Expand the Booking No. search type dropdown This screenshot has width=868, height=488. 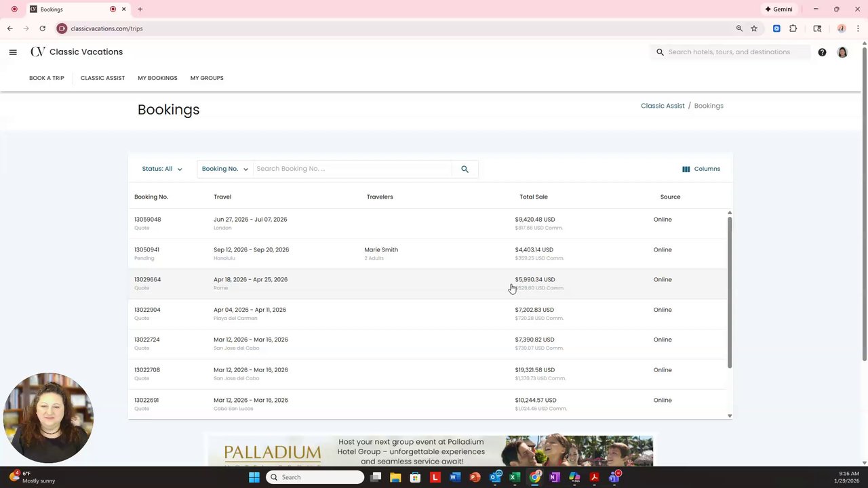tap(224, 169)
